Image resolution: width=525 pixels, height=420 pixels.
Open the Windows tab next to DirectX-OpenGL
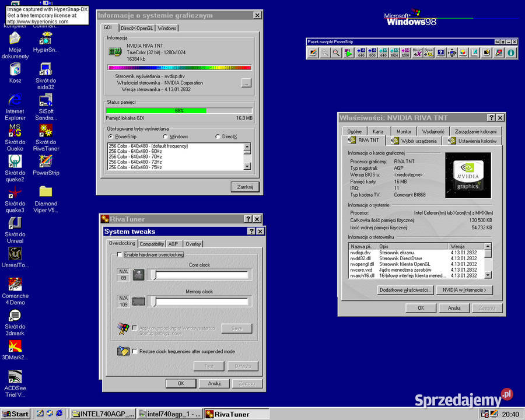tap(167, 28)
